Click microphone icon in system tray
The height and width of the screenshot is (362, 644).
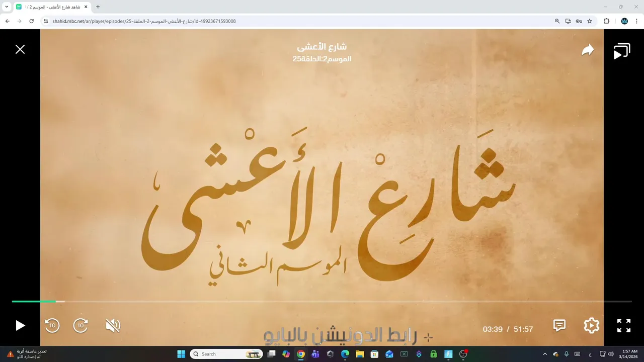coord(567,354)
